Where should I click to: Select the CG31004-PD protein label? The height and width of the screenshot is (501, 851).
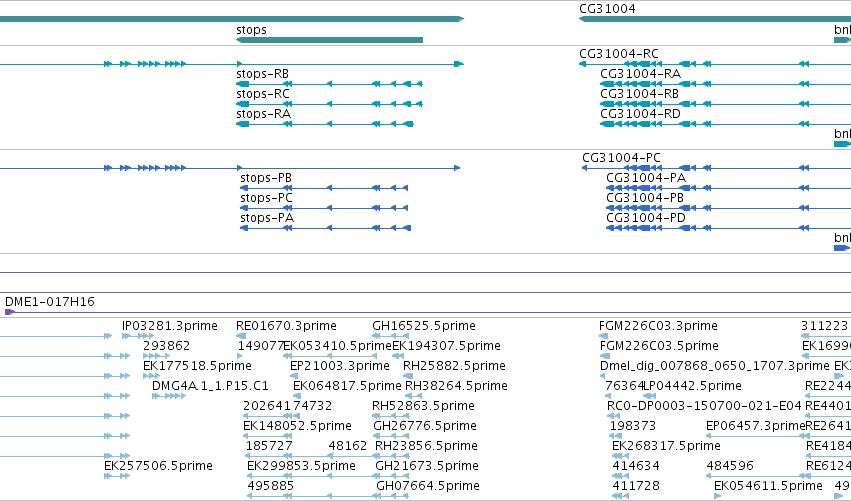click(x=646, y=218)
